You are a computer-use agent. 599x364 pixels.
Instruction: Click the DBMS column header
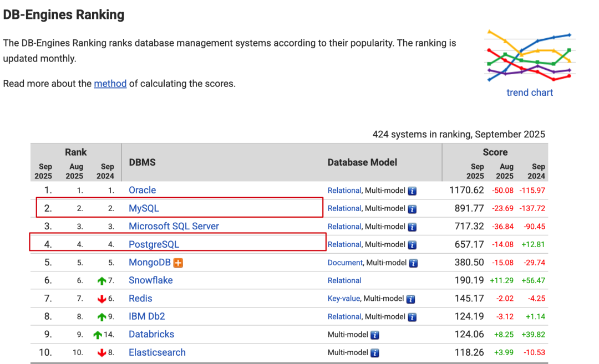142,162
